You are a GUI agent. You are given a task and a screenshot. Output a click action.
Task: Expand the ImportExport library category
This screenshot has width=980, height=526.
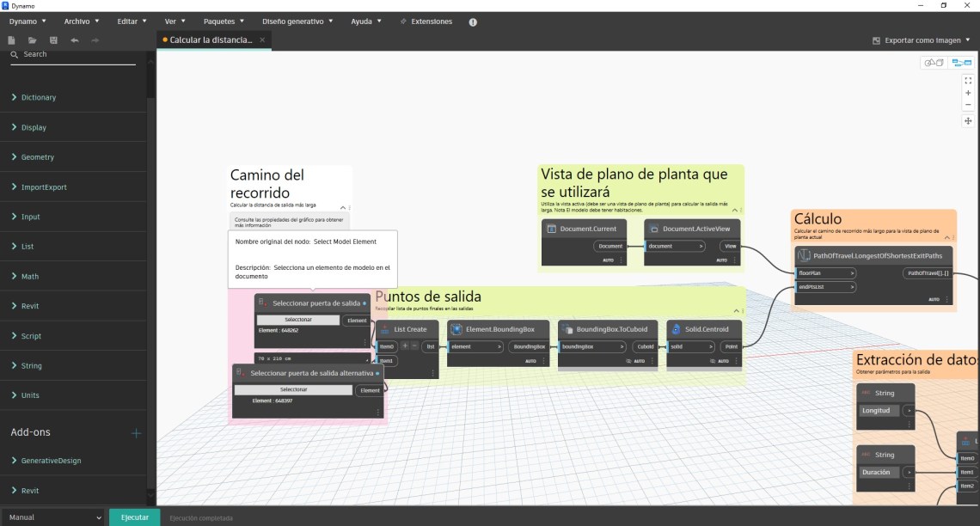click(44, 187)
